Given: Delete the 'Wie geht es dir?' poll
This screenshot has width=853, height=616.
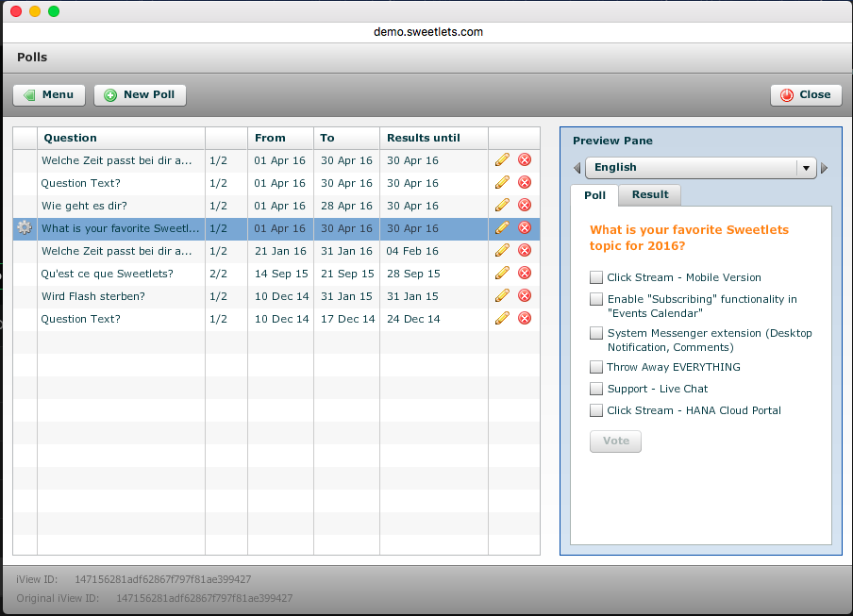Looking at the screenshot, I should (x=525, y=205).
